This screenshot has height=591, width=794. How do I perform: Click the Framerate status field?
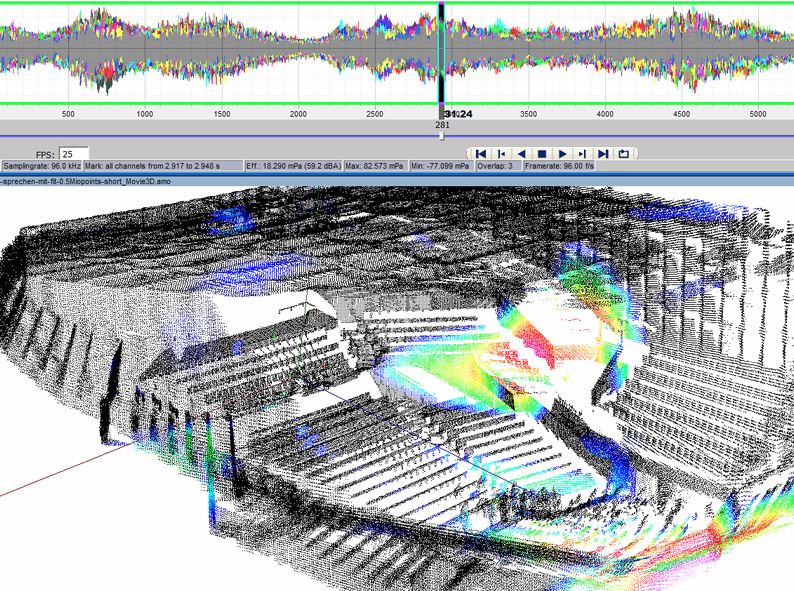point(560,166)
